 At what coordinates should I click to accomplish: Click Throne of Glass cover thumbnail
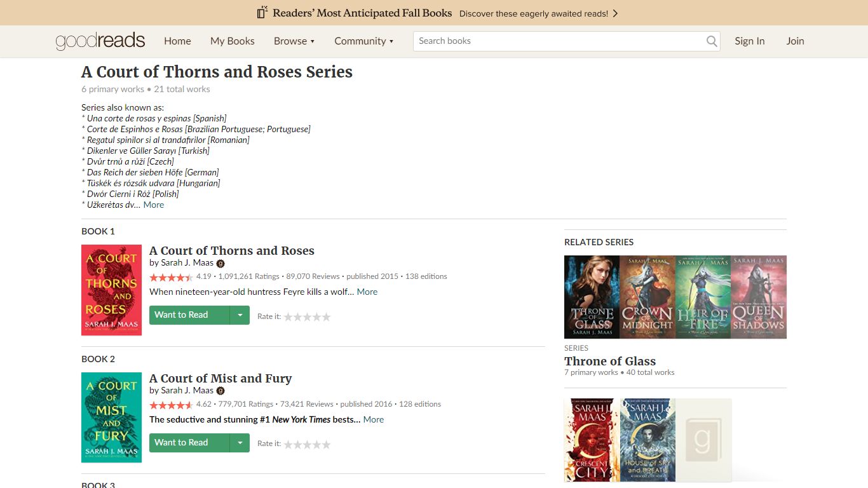pyautogui.click(x=592, y=297)
